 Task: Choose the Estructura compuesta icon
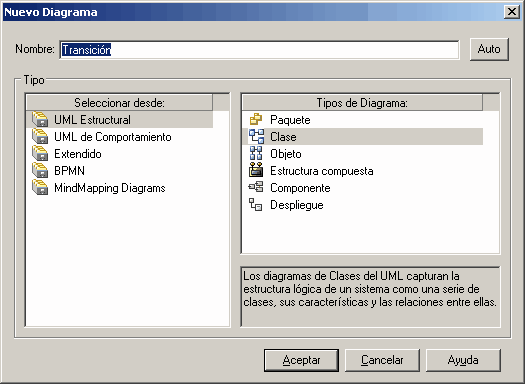pyautogui.click(x=256, y=170)
